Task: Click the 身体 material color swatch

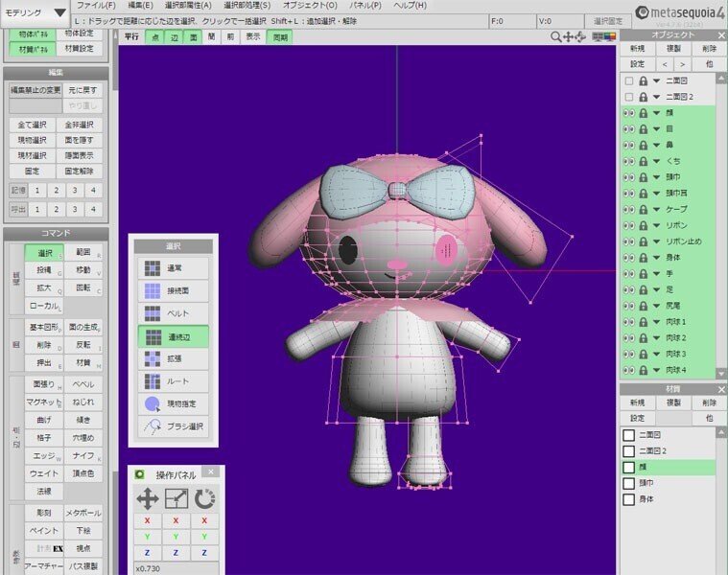Action: click(628, 499)
